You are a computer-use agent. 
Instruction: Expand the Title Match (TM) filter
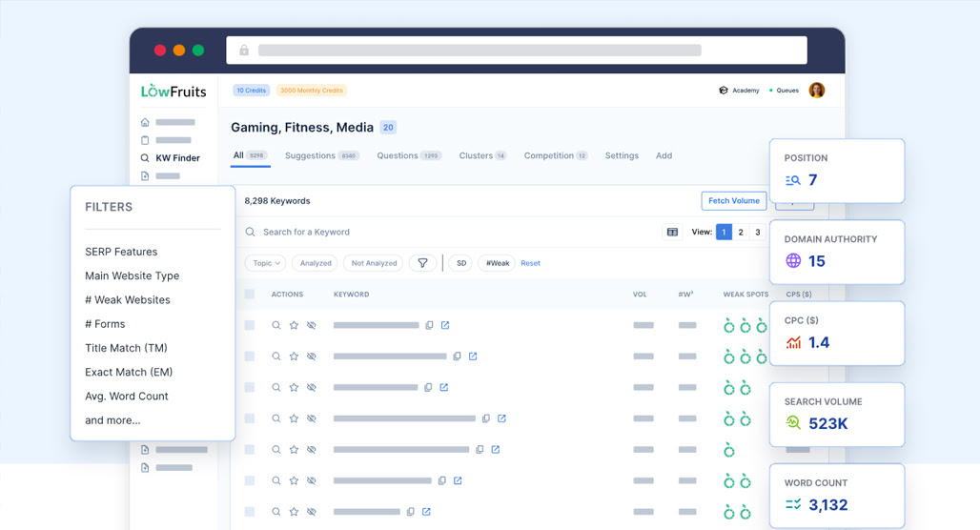point(126,348)
